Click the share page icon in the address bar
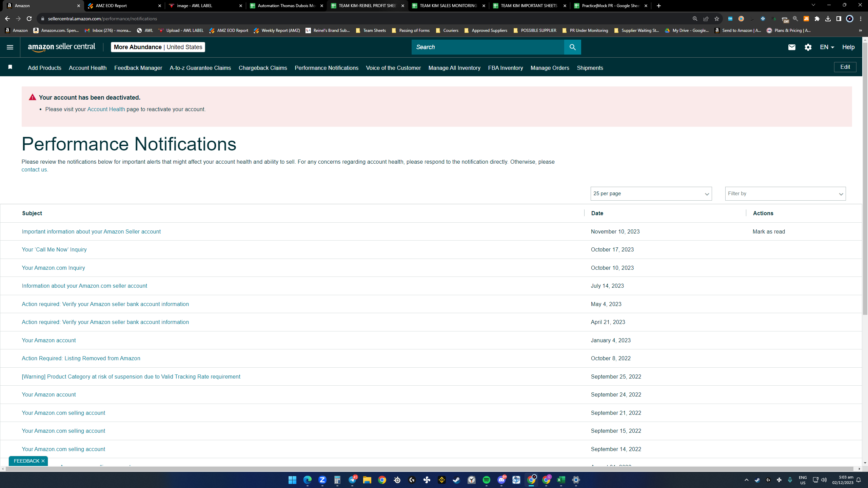The height and width of the screenshot is (488, 868). 706,19
